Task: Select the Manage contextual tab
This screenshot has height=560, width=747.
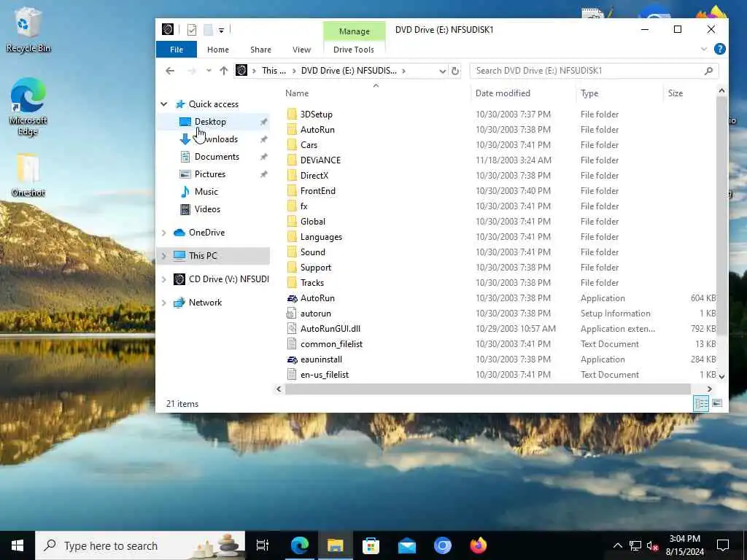Action: (355, 31)
